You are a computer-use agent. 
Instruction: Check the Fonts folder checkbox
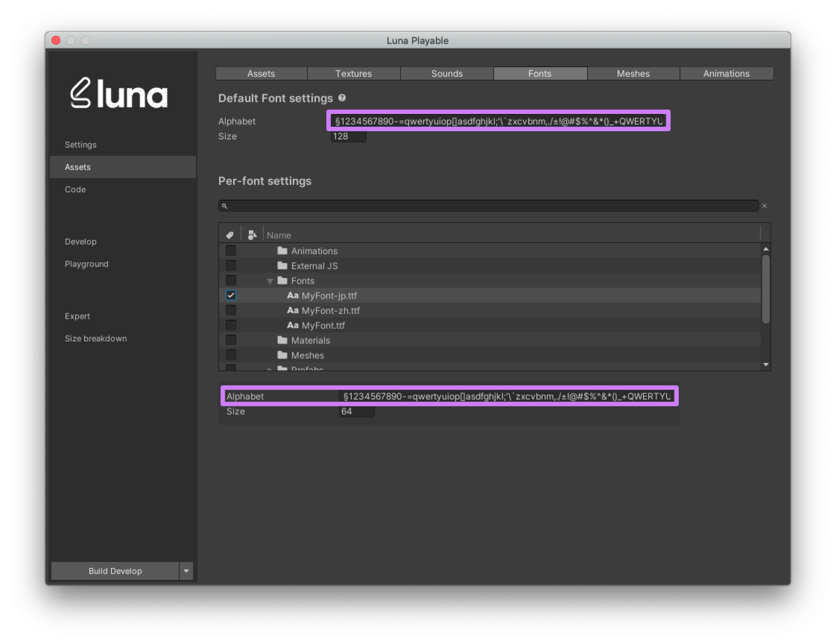[231, 280]
